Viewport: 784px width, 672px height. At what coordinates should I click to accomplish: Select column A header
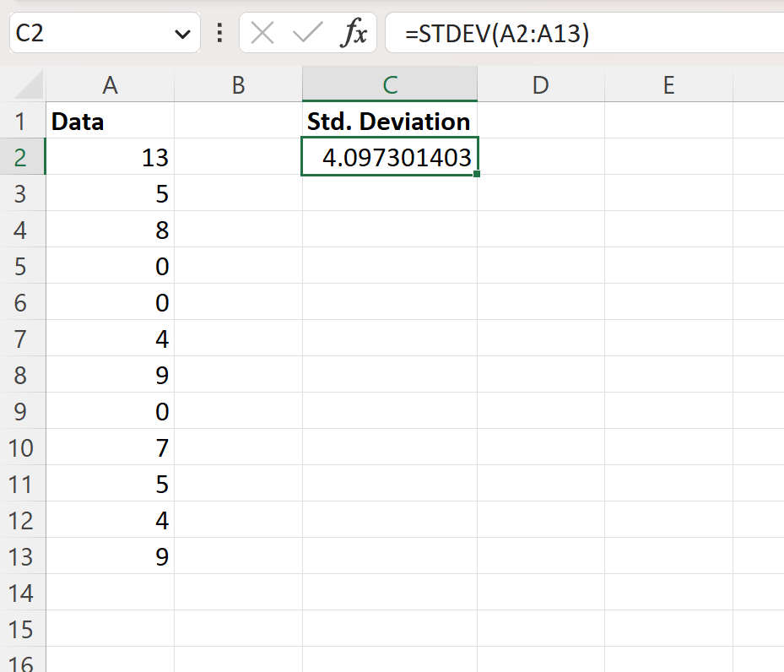[x=110, y=85]
